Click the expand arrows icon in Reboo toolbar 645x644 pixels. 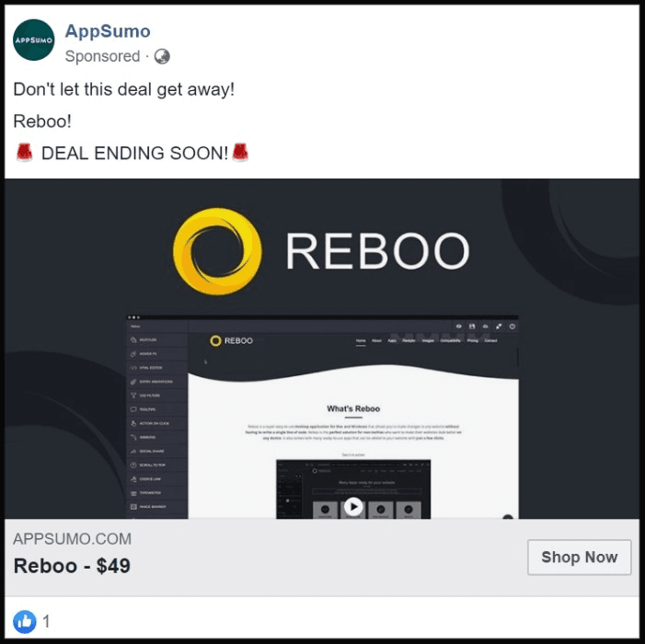tap(499, 326)
